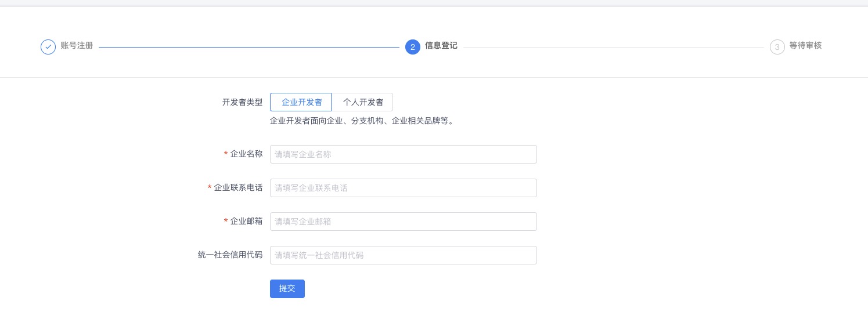Focus the 企业邮箱 input field
This screenshot has height=330, width=868.
[404, 222]
